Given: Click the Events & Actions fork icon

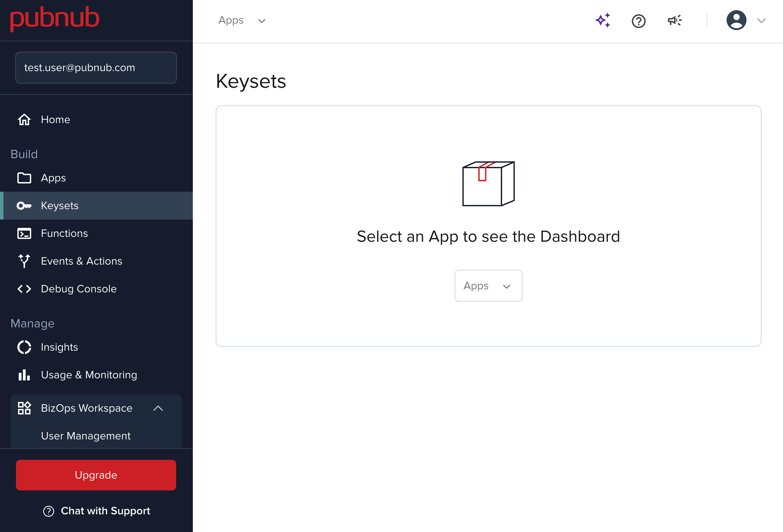Looking at the screenshot, I should point(24,261).
